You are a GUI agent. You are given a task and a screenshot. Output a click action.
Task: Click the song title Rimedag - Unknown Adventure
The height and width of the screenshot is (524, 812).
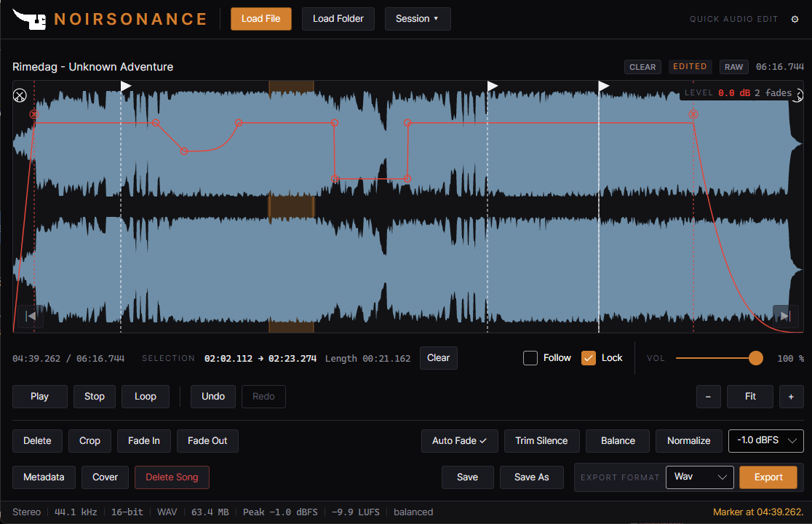[92, 67]
